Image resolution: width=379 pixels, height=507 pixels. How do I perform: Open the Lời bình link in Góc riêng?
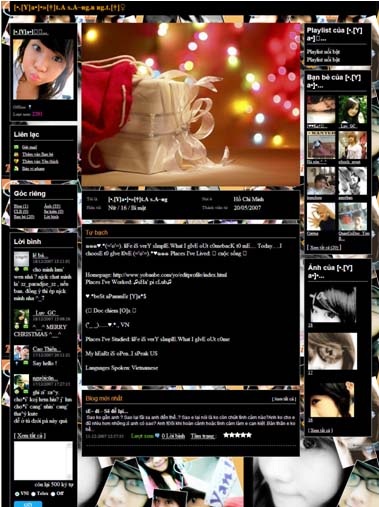(x=51, y=217)
